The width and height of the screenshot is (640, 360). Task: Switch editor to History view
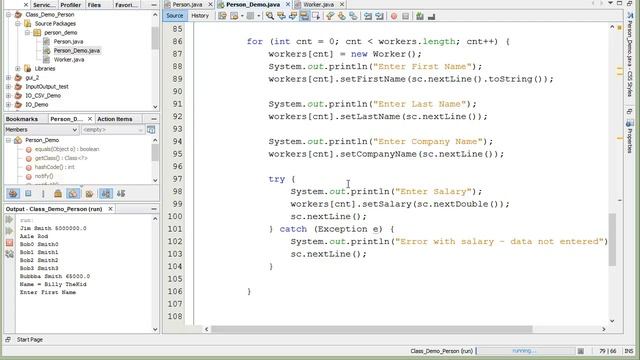pyautogui.click(x=200, y=16)
